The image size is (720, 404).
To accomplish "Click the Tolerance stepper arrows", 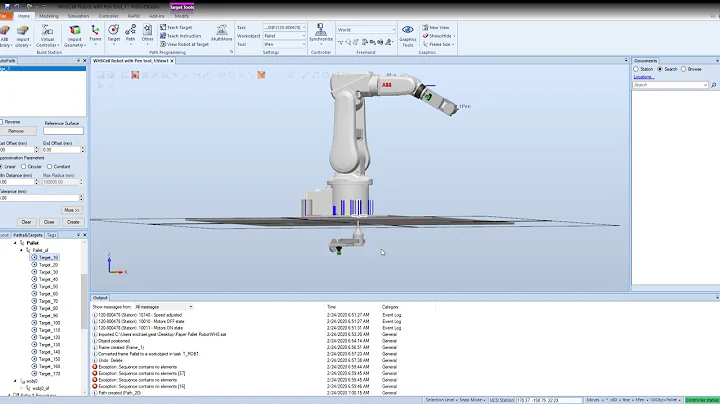I will [81, 198].
